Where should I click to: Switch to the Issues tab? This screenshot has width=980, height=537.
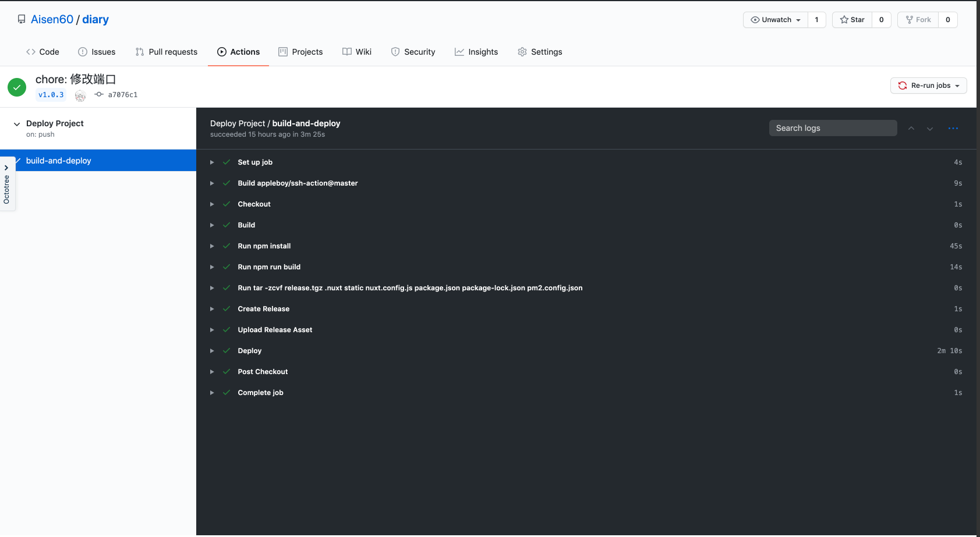(97, 52)
